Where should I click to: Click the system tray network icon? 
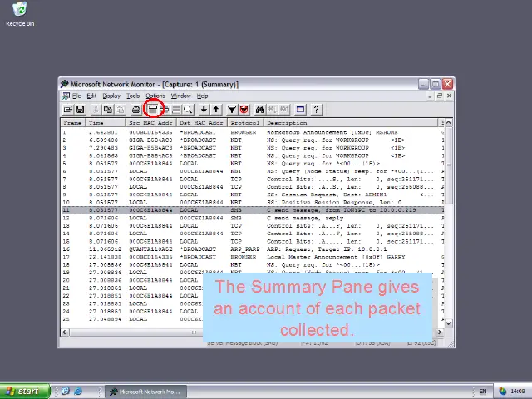pyautogui.click(x=502, y=392)
